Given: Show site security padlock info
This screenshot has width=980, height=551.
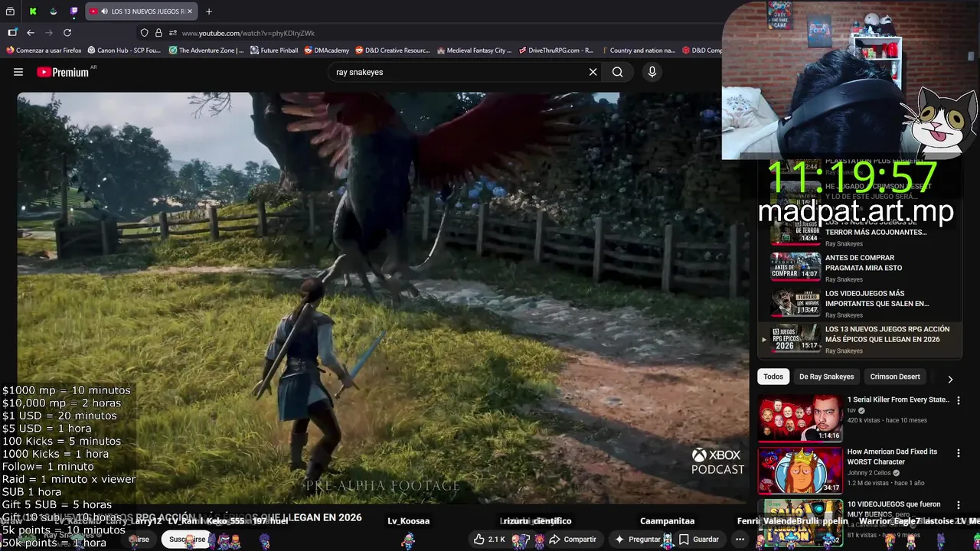Looking at the screenshot, I should pyautogui.click(x=158, y=33).
